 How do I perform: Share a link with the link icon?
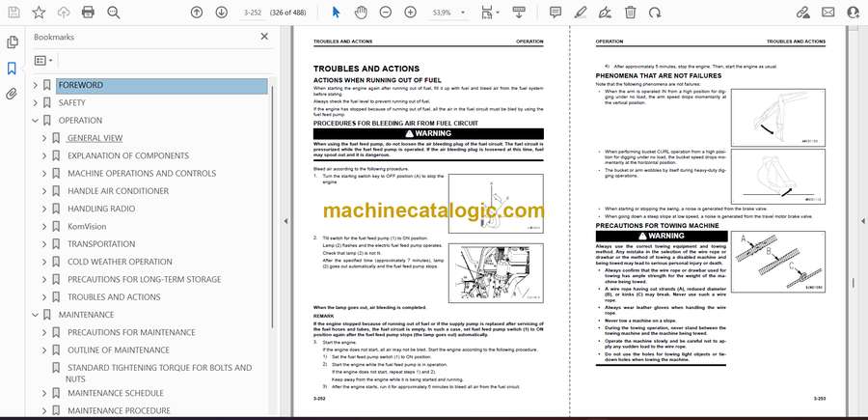(802, 13)
